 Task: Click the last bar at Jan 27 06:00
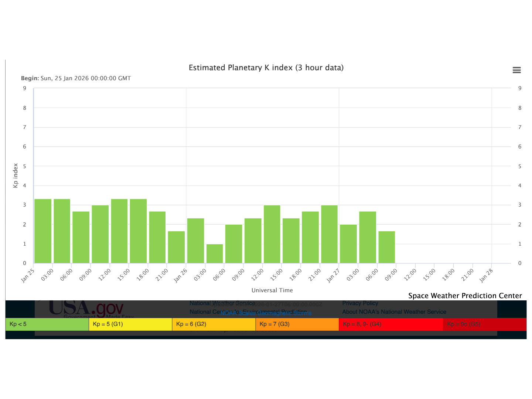[387, 247]
